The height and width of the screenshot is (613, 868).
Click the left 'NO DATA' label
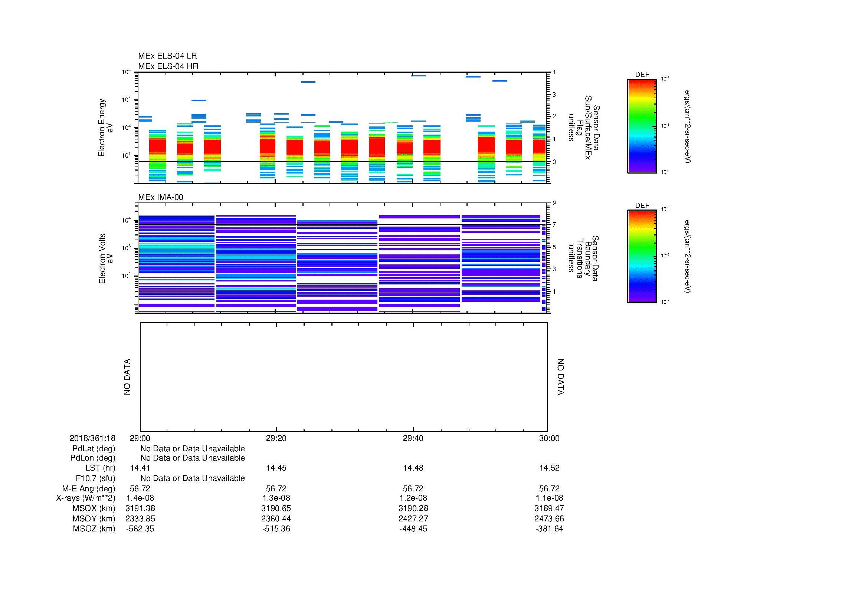click(127, 377)
